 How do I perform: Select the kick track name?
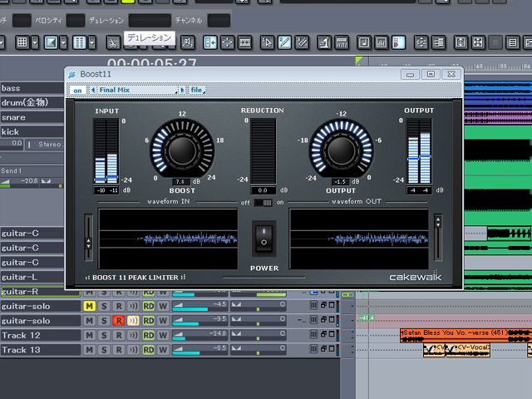(x=32, y=132)
